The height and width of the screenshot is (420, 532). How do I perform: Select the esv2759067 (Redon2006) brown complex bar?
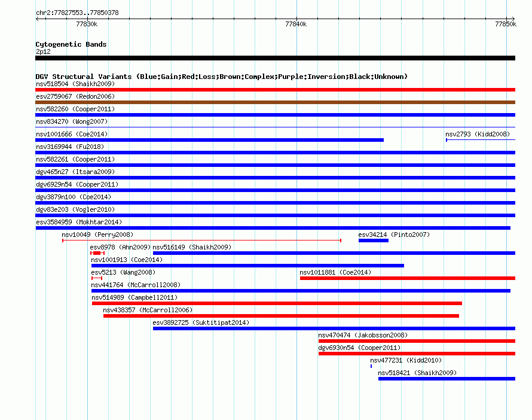[275, 102]
